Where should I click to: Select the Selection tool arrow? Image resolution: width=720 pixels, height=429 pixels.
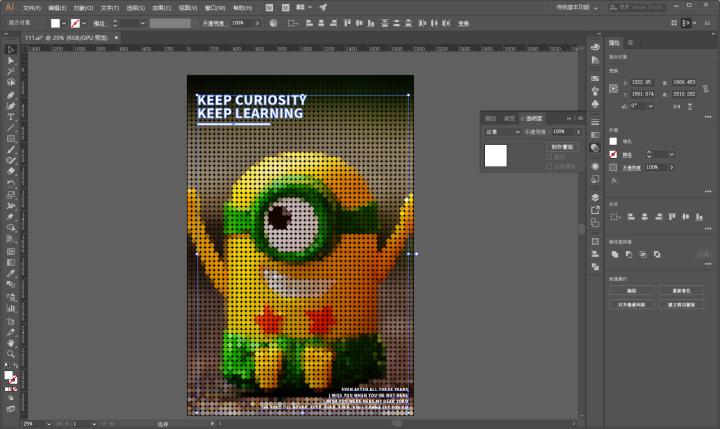coord(11,49)
